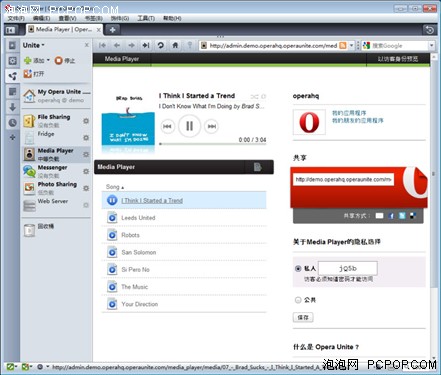
Task: Pause the playing song
Action: click(x=189, y=126)
